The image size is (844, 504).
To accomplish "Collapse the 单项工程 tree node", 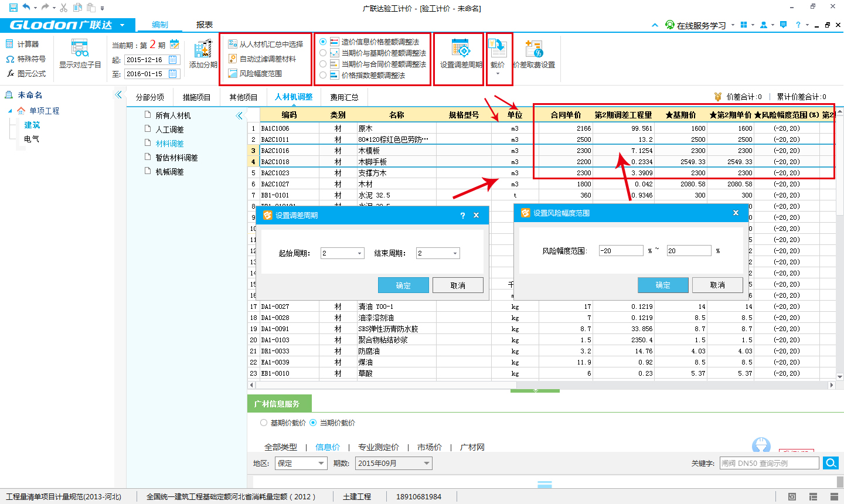I will coord(9,111).
